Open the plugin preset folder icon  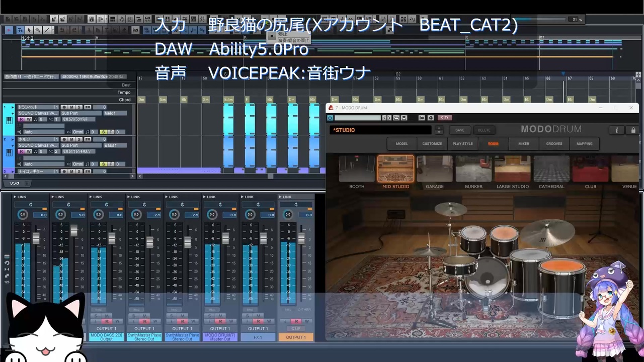[396, 118]
